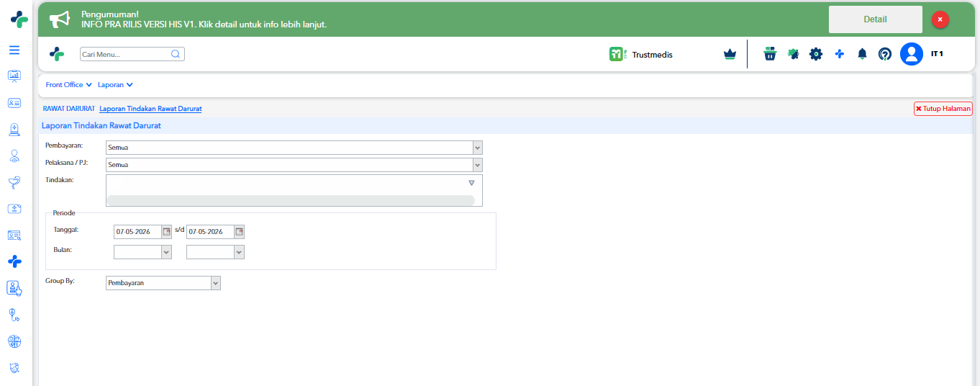Click the blue pinwheel sidebar icon
This screenshot has width=980, height=386.
[x=14, y=261]
